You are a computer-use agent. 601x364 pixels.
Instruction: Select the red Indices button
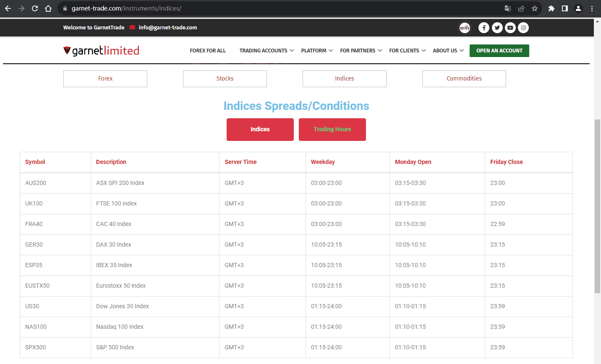pos(260,130)
